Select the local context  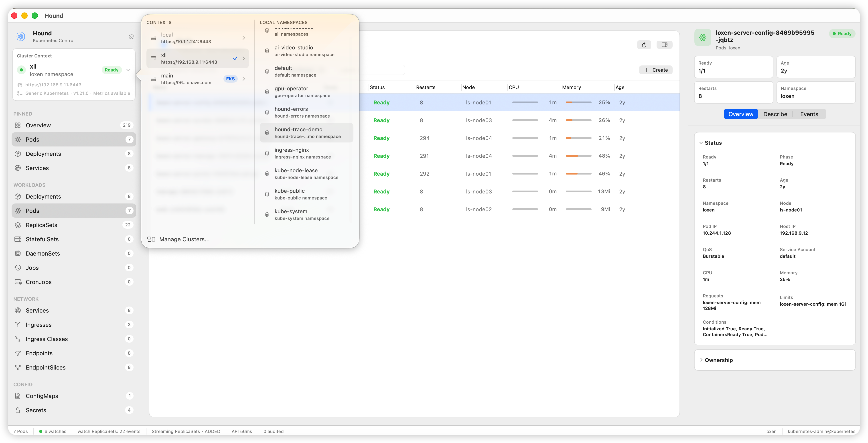[197, 38]
